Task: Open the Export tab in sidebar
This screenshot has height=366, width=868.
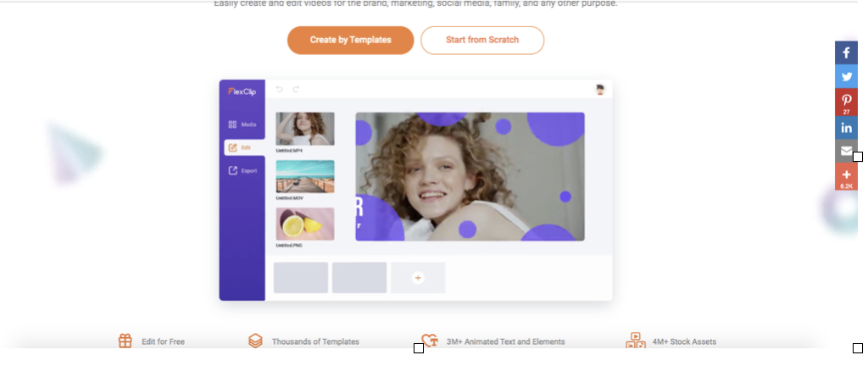Action: pos(242,171)
